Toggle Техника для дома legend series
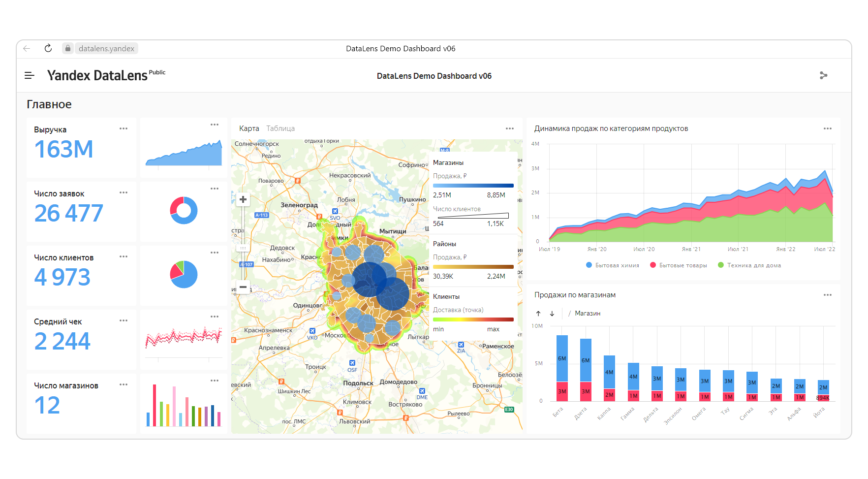This screenshot has width=868, height=479. [x=749, y=265]
